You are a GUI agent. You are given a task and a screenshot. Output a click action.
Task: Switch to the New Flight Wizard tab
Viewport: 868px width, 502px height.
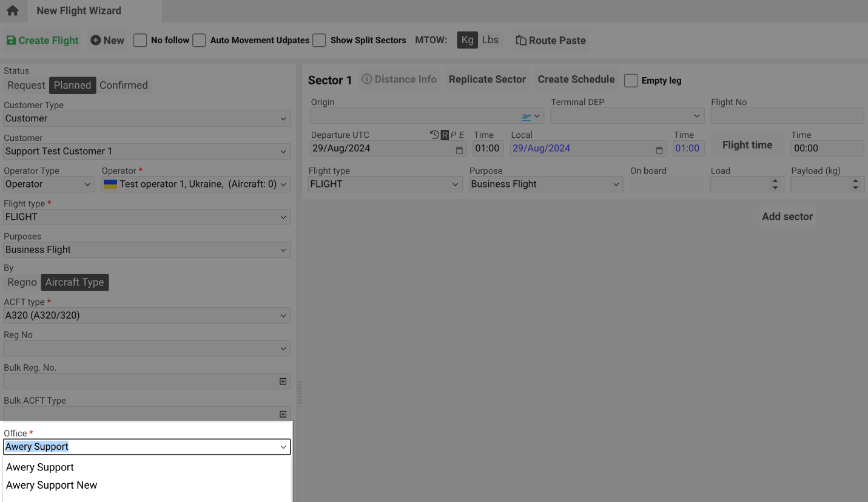point(79,10)
